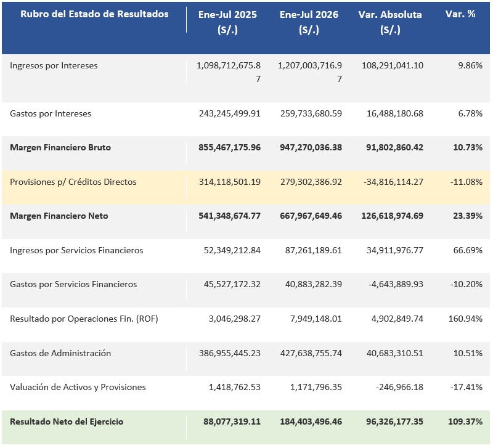Select cell value 1,207,003,716.97

(x=310, y=72)
